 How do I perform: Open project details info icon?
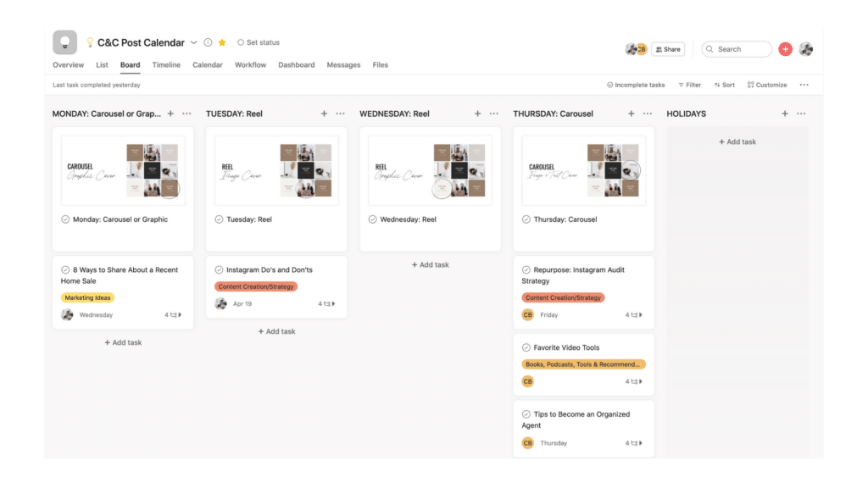coord(208,42)
